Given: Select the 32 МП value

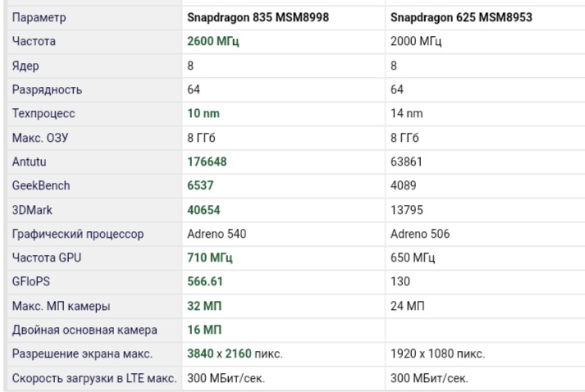Looking at the screenshot, I should tap(204, 306).
